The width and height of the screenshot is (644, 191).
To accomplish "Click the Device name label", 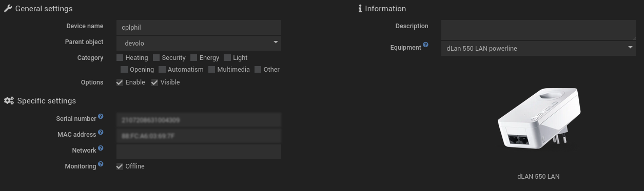I will click(x=85, y=26).
